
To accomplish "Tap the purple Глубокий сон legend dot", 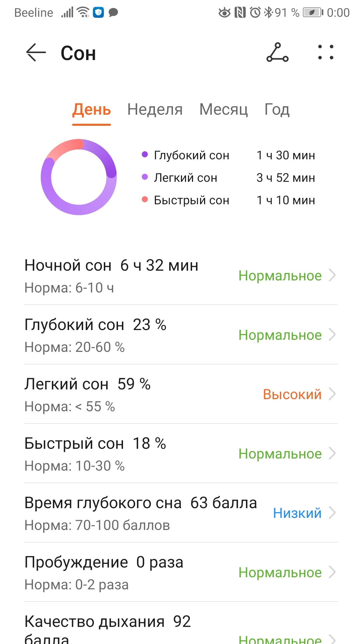I will 145,155.
